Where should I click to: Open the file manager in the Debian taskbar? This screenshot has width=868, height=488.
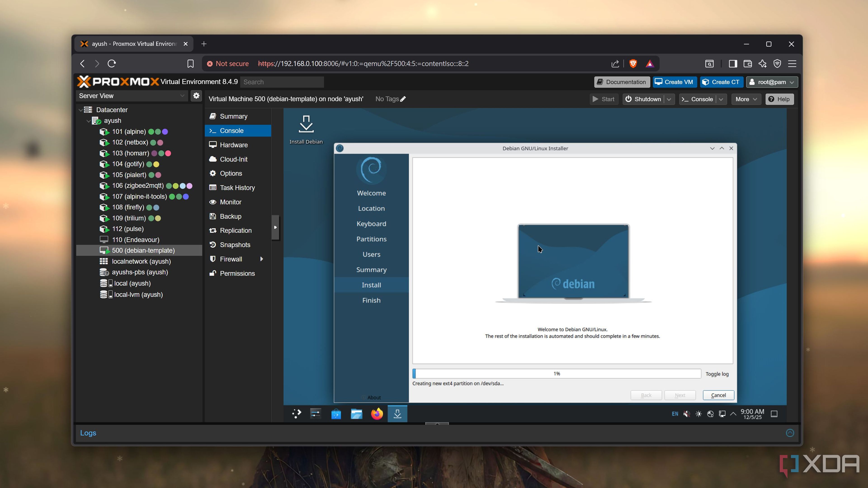coord(356,414)
